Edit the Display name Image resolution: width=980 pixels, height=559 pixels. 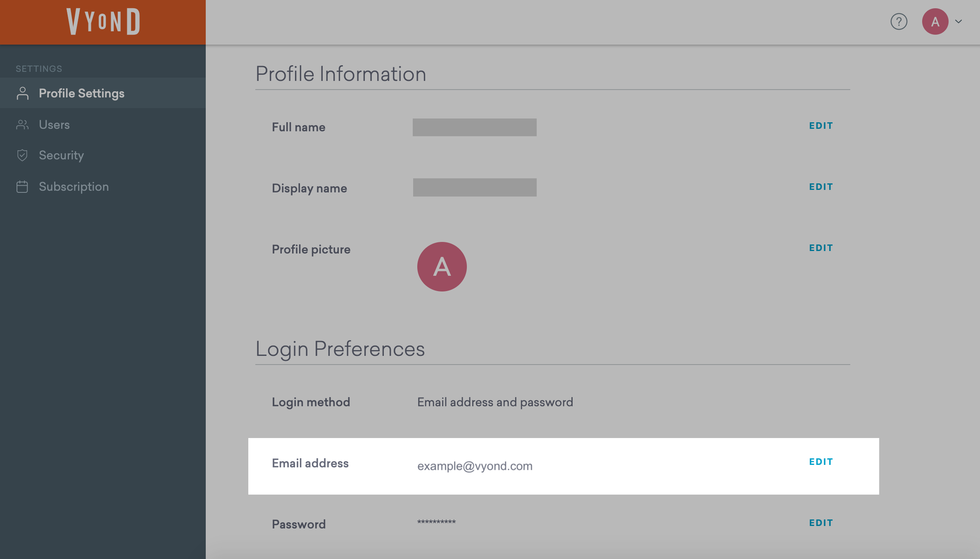821,187
